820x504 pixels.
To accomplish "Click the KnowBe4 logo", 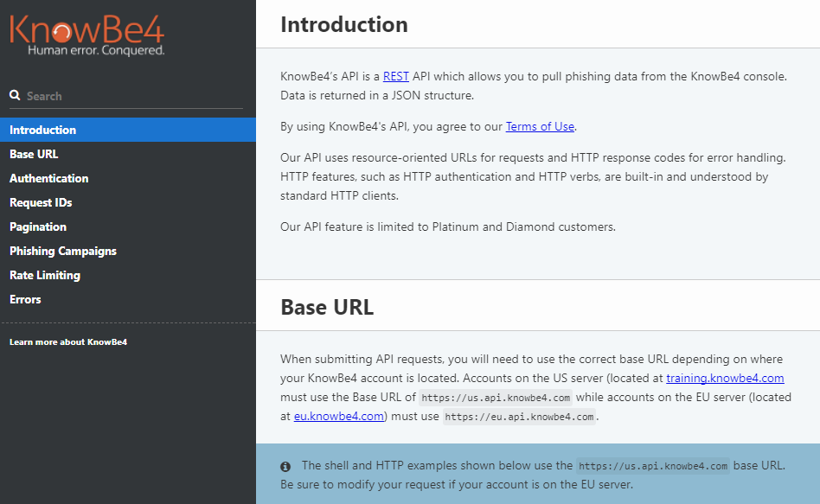I will (x=86, y=35).
